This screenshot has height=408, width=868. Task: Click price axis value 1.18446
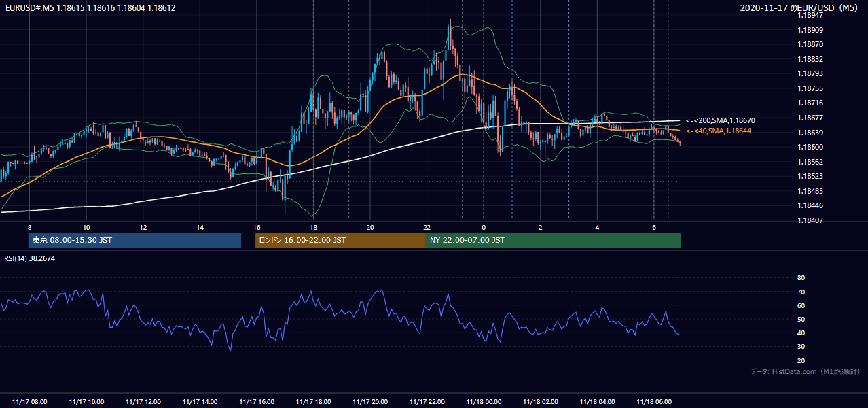[x=810, y=205]
